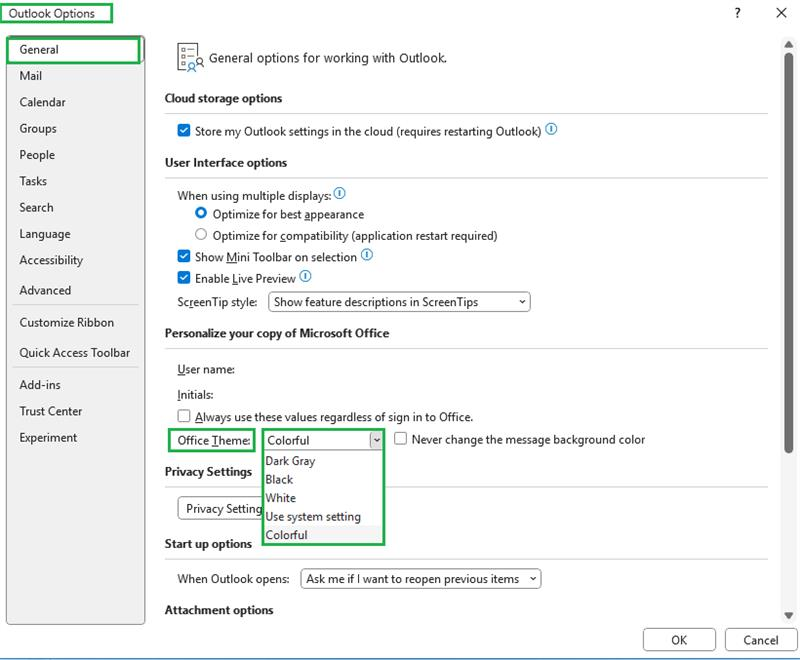800x660 pixels.
Task: Open the People category
Action: click(74, 155)
